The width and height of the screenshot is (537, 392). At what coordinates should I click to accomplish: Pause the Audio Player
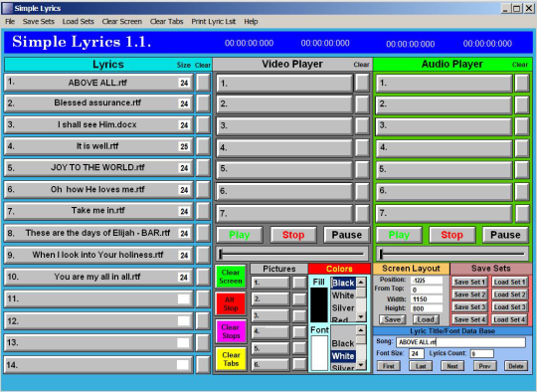(505, 235)
